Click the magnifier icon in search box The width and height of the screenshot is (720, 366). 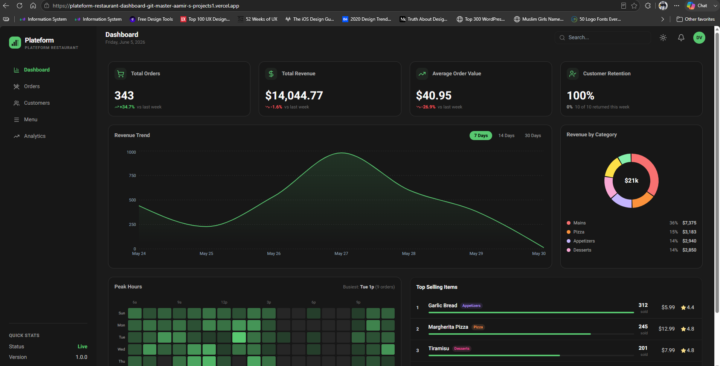click(x=562, y=38)
